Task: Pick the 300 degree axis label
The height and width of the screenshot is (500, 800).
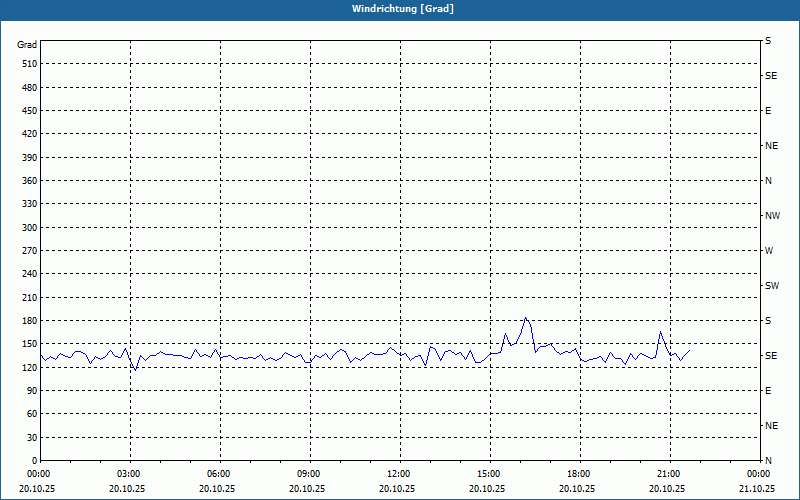Action: click(x=30, y=228)
